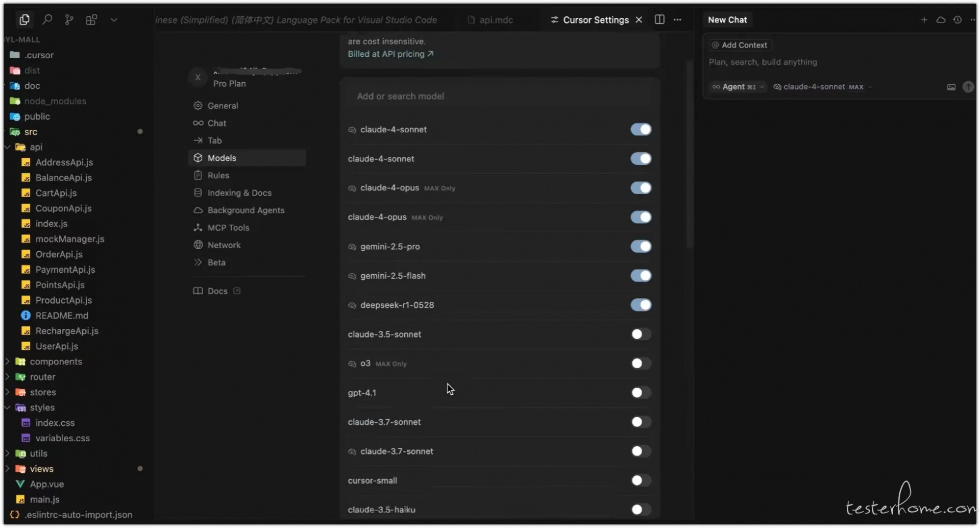Screen dimensions: 980x528
Task: Open Indexing & Docs settings
Action: point(247,193)
